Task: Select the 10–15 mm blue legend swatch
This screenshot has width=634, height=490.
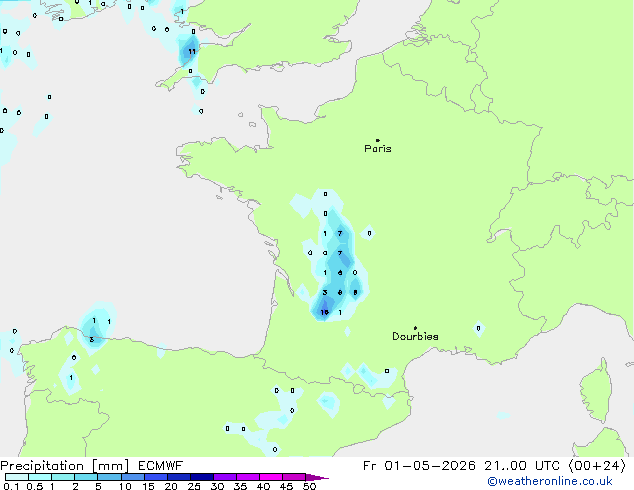Action: click(x=133, y=477)
